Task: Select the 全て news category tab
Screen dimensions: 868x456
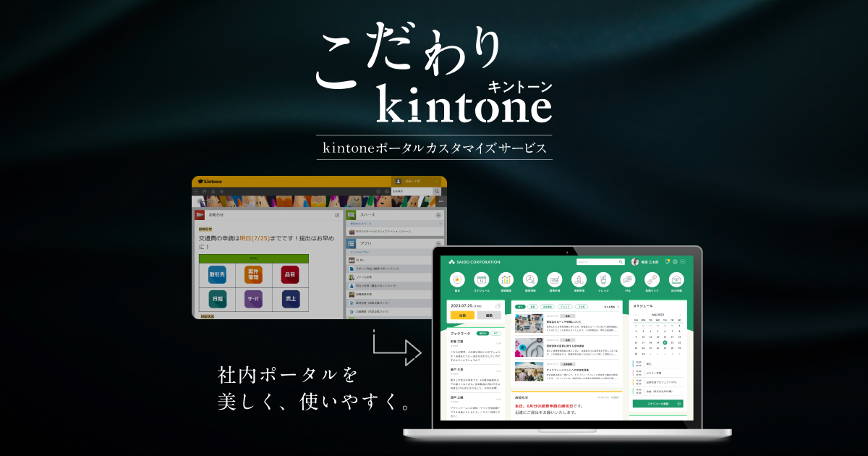Action: [x=521, y=306]
